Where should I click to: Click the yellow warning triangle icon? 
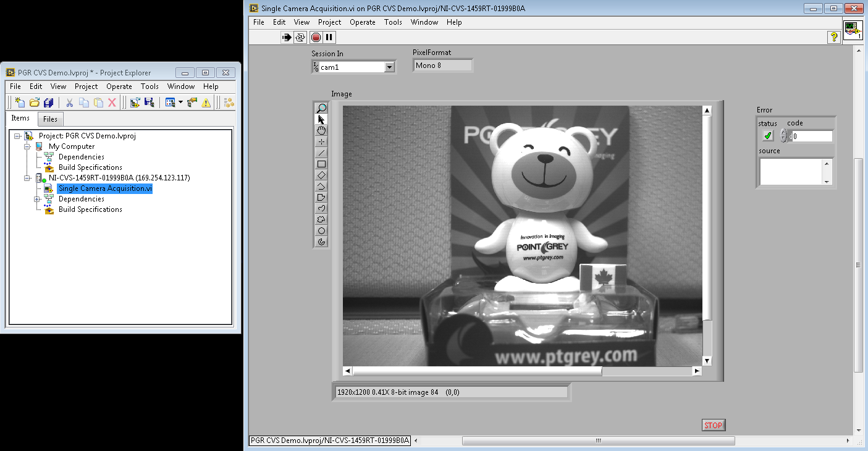tap(206, 103)
